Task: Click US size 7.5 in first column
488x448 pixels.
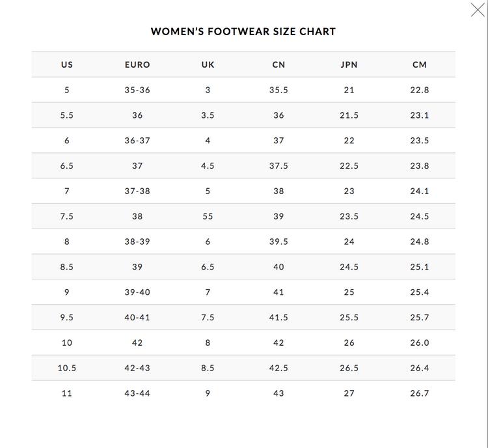Action: pos(67,216)
